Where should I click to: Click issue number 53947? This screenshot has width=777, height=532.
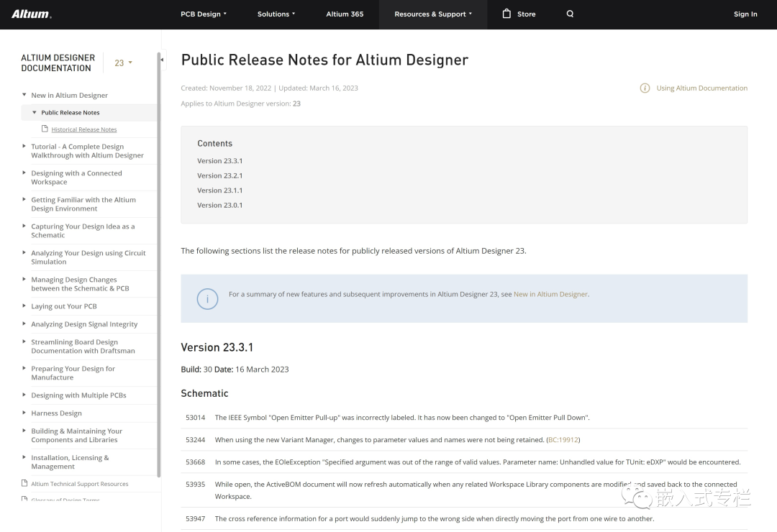pos(195,518)
